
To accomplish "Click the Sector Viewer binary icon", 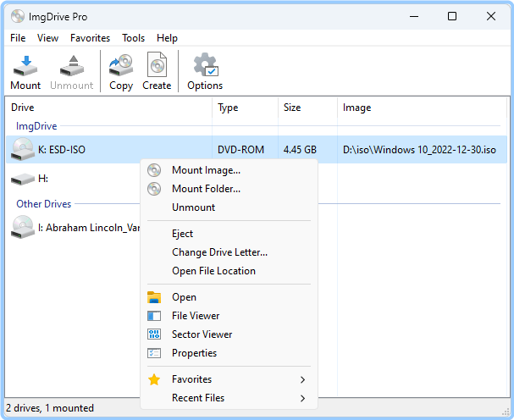I will click(154, 334).
